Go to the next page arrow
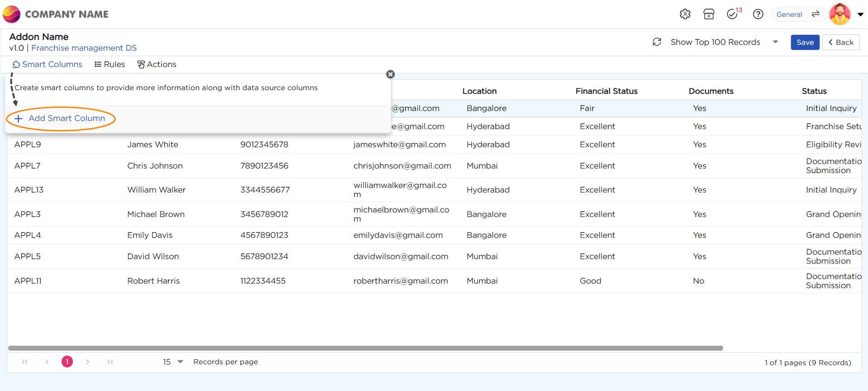This screenshot has width=868, height=391. tap(88, 362)
